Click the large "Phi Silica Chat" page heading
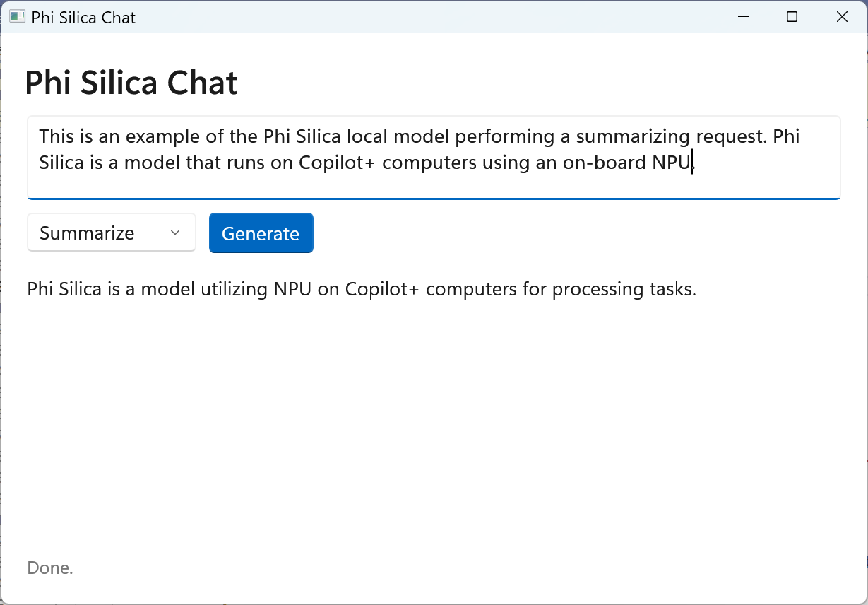The width and height of the screenshot is (868, 605). pos(131,83)
